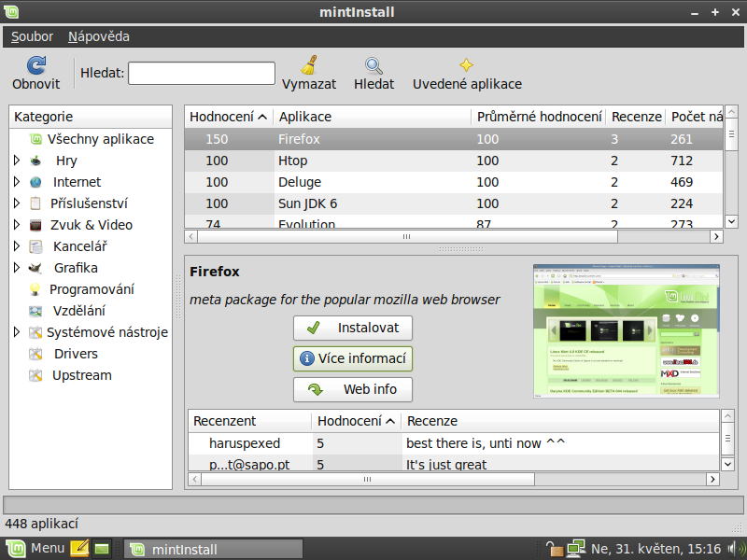Image resolution: width=747 pixels, height=560 pixels.
Task: Select the haruspexed review row
Action: (454, 443)
